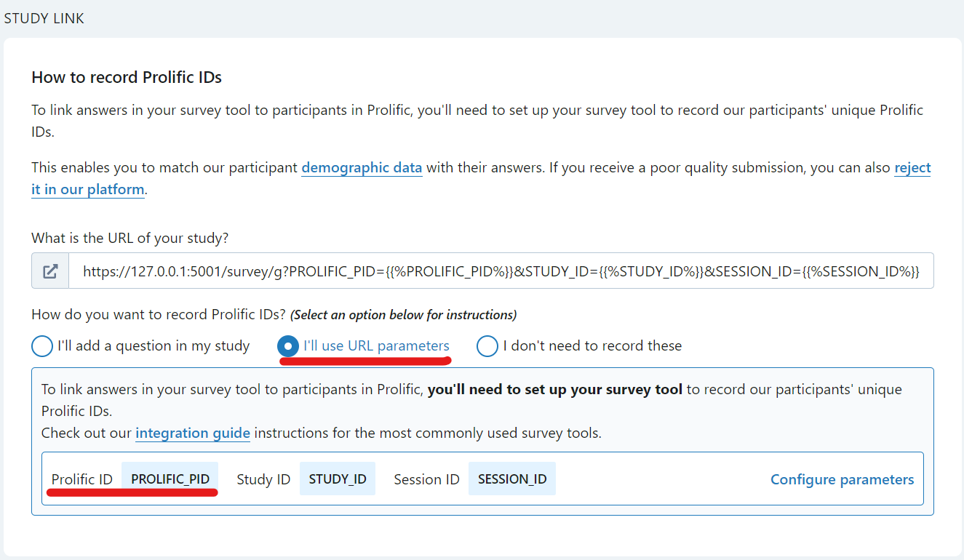
Task: Open the integration guide link
Action: pos(193,433)
